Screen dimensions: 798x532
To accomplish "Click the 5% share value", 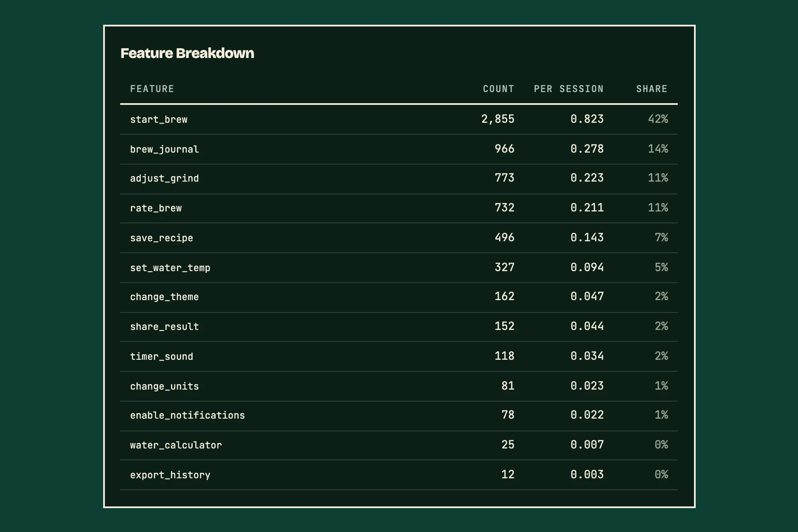I will (662, 267).
